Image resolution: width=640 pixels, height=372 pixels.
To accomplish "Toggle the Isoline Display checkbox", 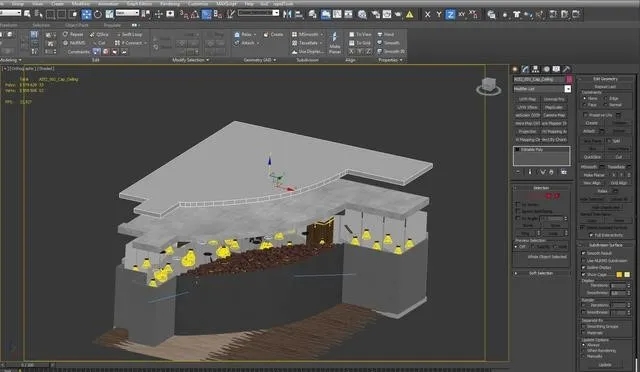I will tap(584, 267).
